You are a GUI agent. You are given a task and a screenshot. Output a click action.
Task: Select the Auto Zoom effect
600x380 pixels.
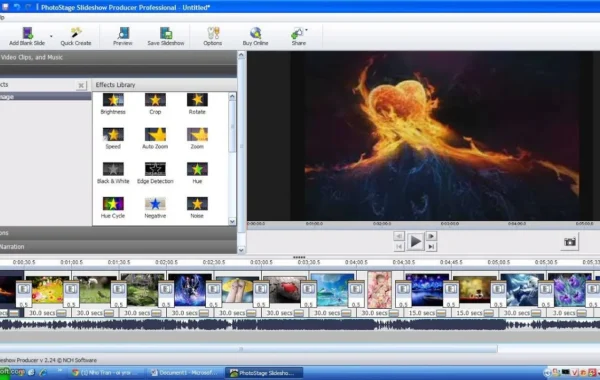pos(155,138)
